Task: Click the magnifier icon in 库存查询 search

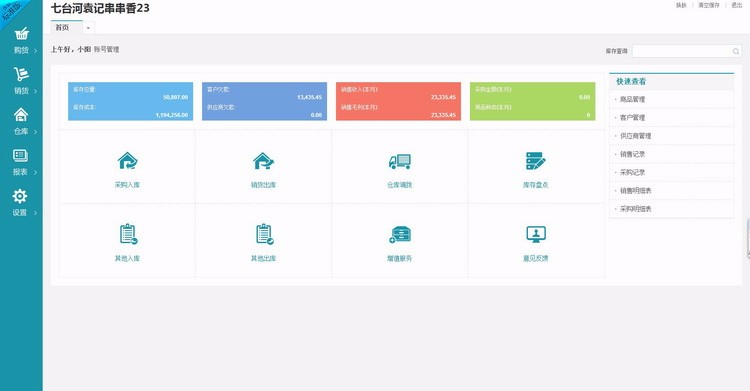Action: (736, 51)
